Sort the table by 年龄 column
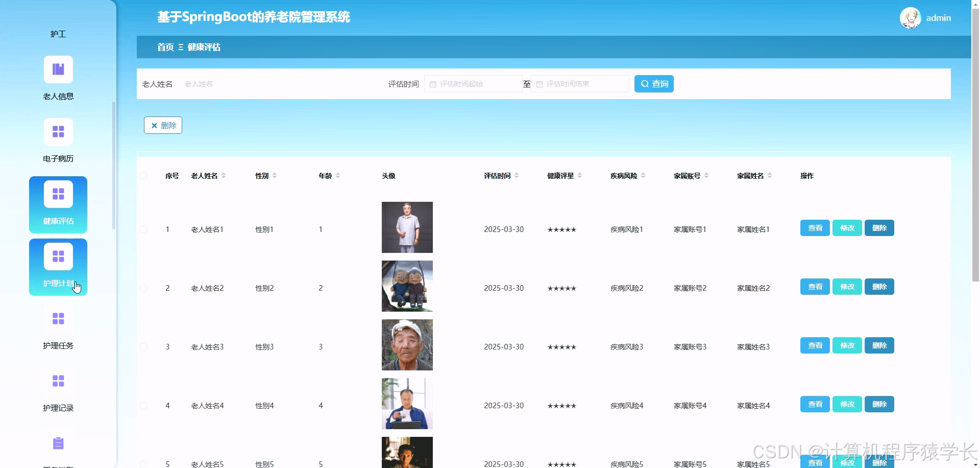The image size is (980, 468). tap(338, 175)
